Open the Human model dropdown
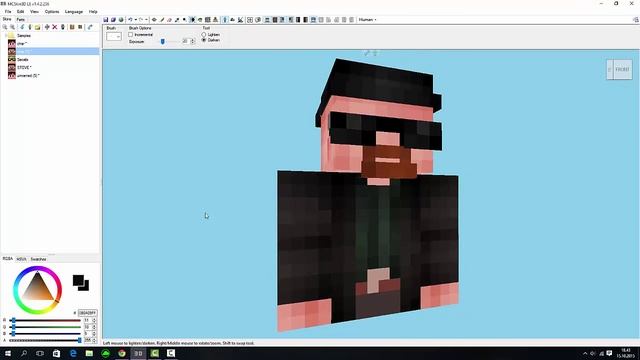 click(x=367, y=20)
